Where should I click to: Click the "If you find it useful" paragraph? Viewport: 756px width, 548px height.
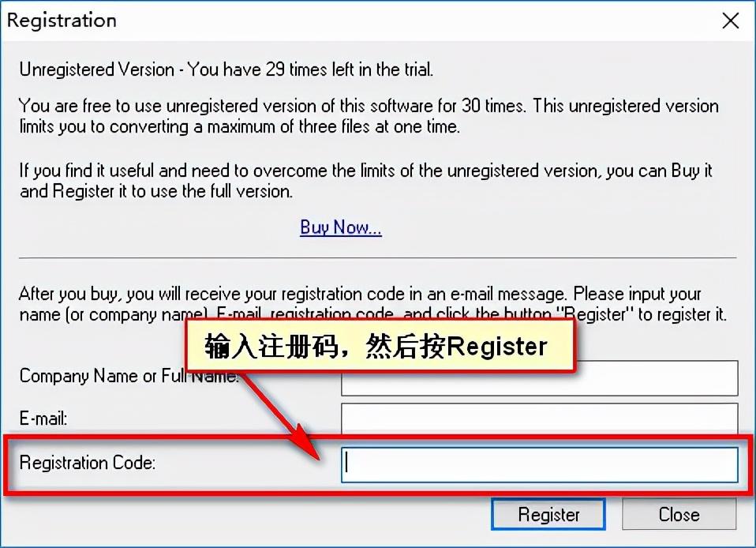tap(365, 181)
